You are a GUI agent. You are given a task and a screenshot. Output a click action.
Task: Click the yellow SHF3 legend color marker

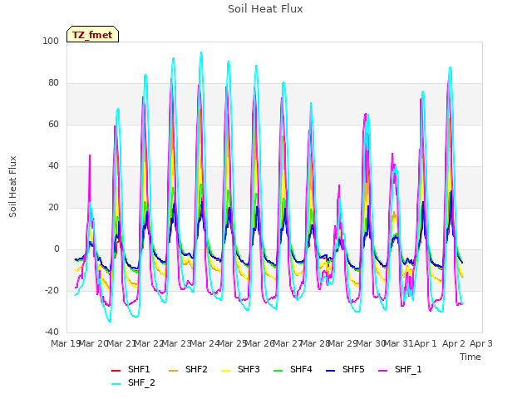pyautogui.click(x=225, y=371)
